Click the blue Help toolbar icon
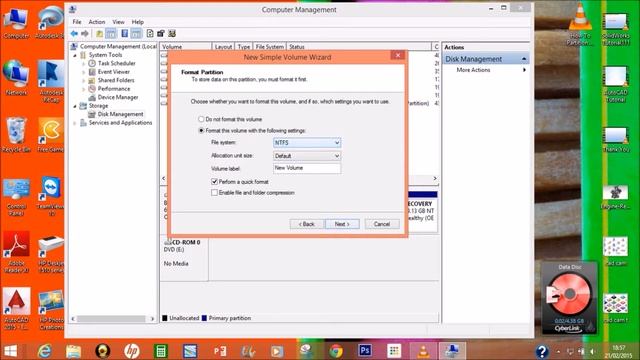This screenshot has height=360, width=640. [x=124, y=33]
